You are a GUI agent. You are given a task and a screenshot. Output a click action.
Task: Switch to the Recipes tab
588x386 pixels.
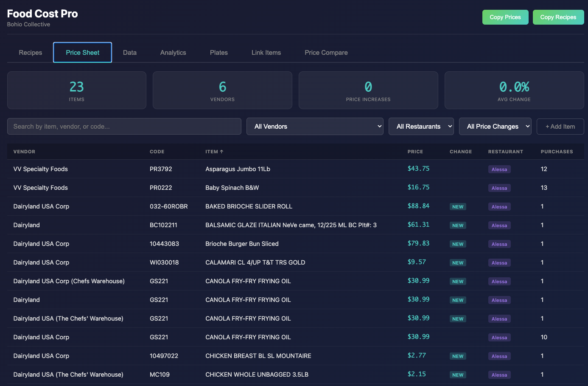tap(31, 53)
